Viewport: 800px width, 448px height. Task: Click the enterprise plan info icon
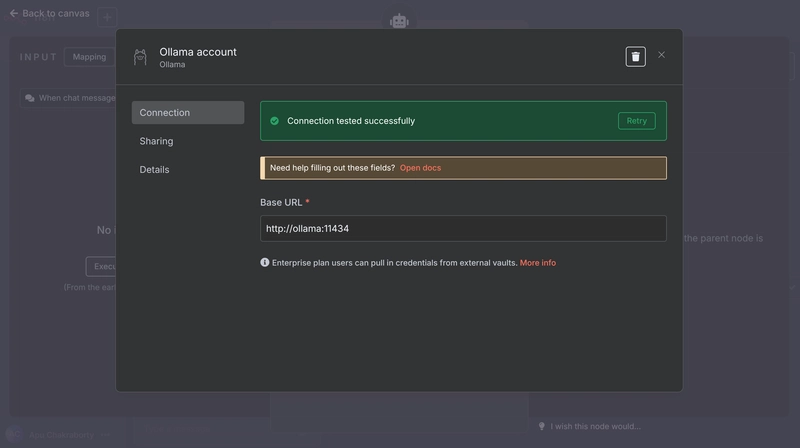coord(264,262)
